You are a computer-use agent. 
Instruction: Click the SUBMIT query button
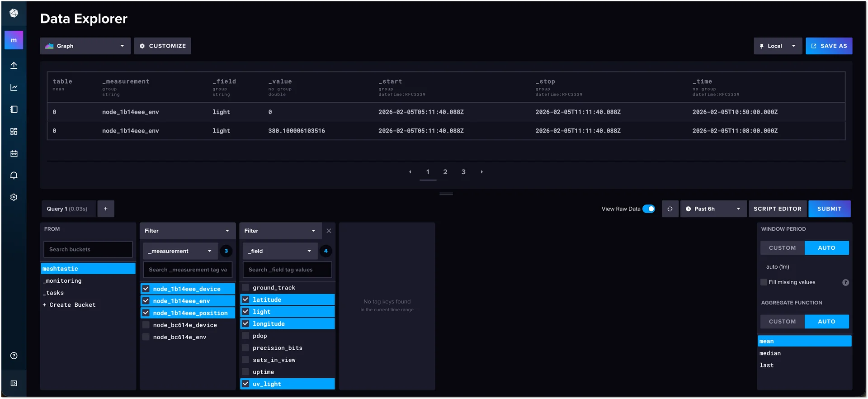830,209
